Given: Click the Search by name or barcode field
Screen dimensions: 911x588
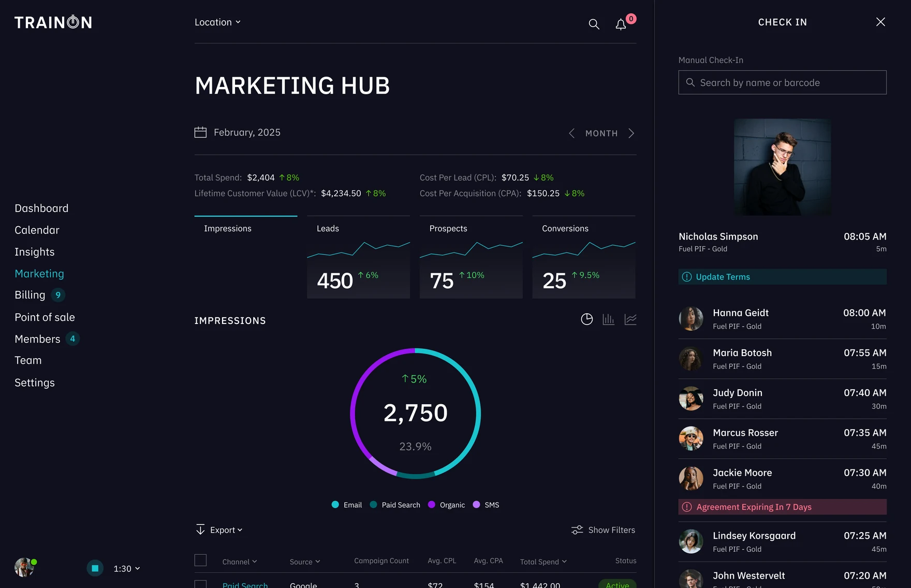Looking at the screenshot, I should pyautogui.click(x=782, y=82).
